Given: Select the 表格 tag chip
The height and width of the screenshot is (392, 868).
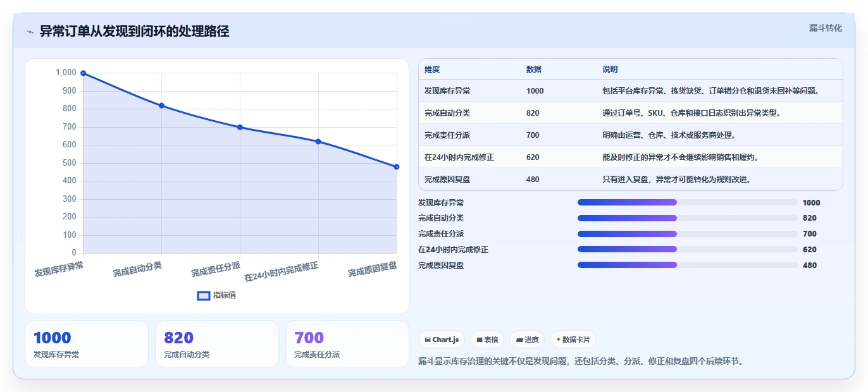Looking at the screenshot, I should [487, 340].
